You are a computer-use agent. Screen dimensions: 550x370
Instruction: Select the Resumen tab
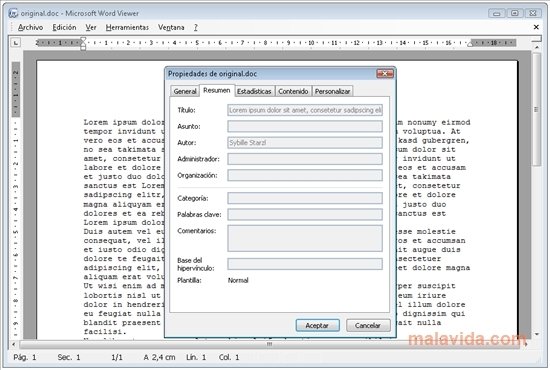(x=217, y=90)
